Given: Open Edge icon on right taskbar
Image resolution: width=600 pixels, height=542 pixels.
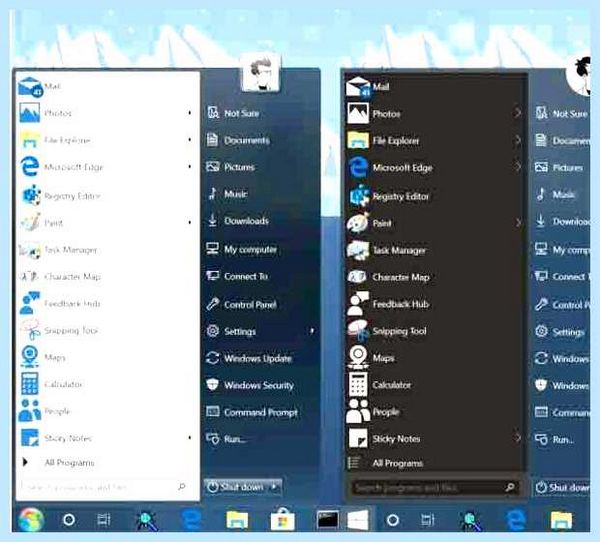Looking at the screenshot, I should 516,520.
